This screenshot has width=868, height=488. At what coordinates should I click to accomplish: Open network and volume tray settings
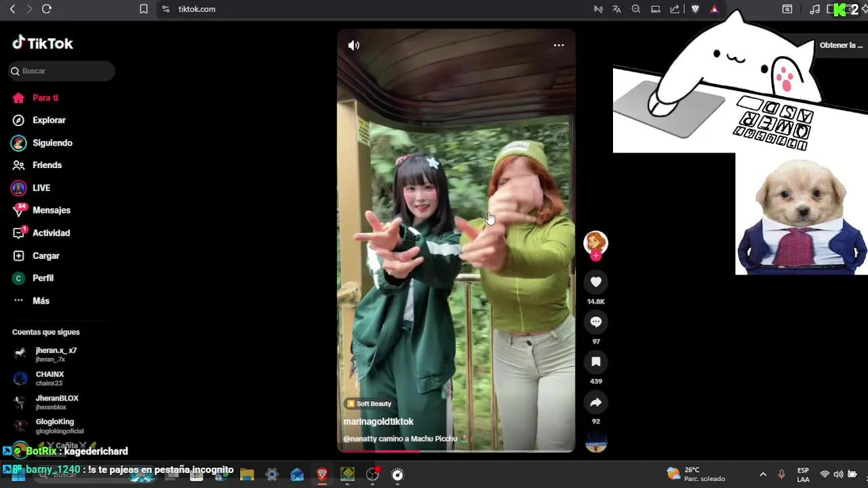click(838, 474)
